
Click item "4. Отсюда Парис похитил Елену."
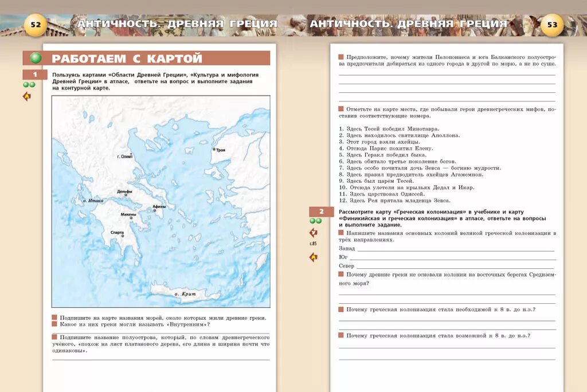386,148
